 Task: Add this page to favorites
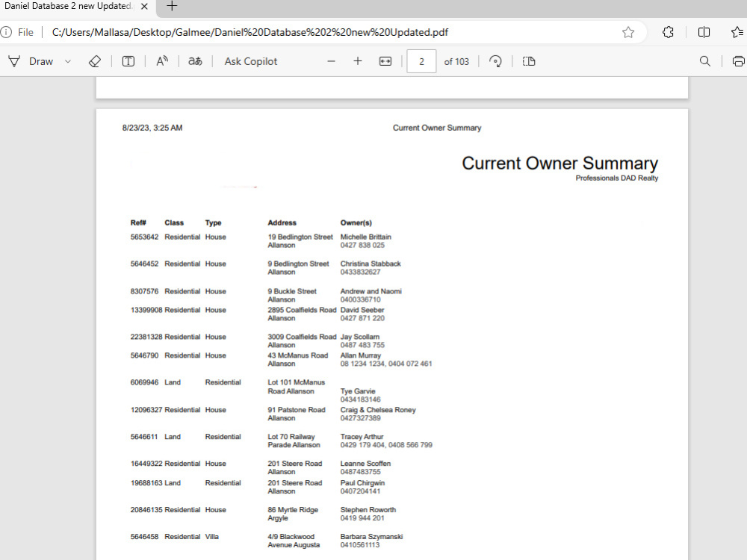(x=628, y=32)
